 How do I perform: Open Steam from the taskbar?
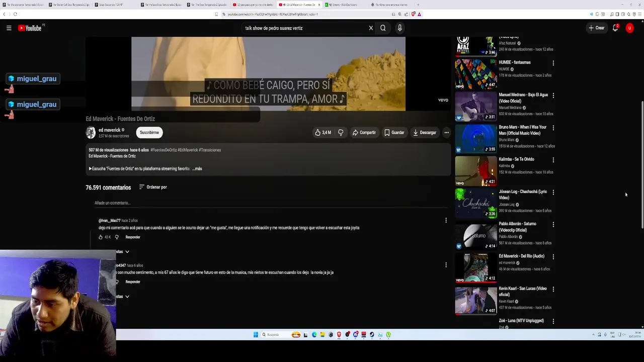372,335
